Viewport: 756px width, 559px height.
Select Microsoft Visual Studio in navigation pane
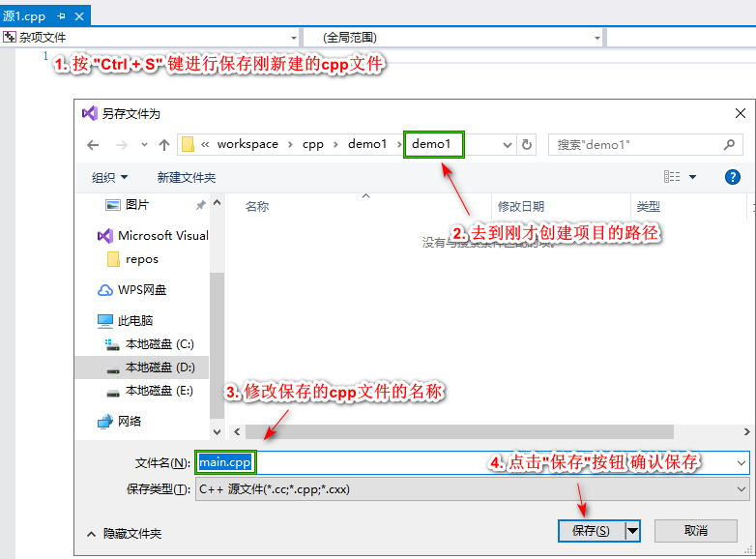tap(153, 236)
